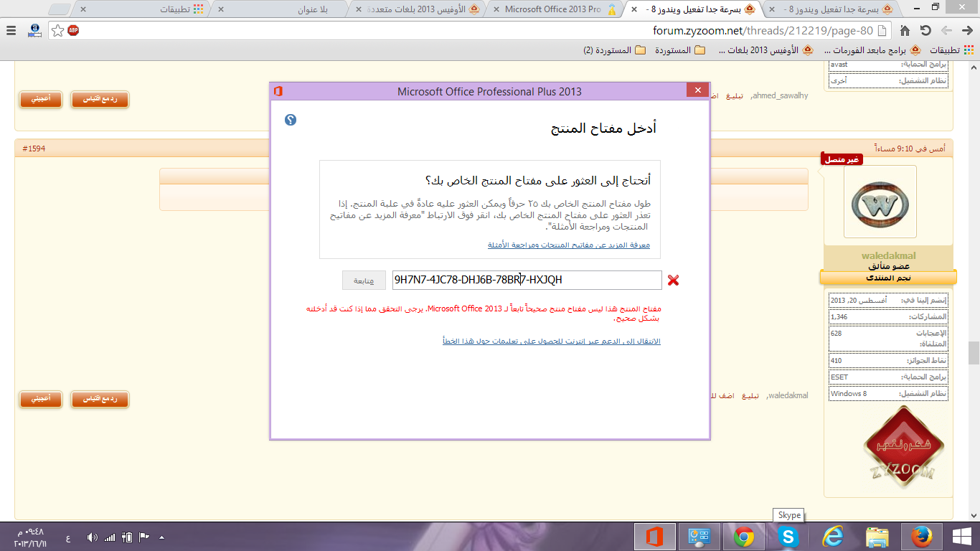This screenshot has height=551, width=980.
Task: Click the متابعة continue button
Action: pyautogui.click(x=364, y=280)
